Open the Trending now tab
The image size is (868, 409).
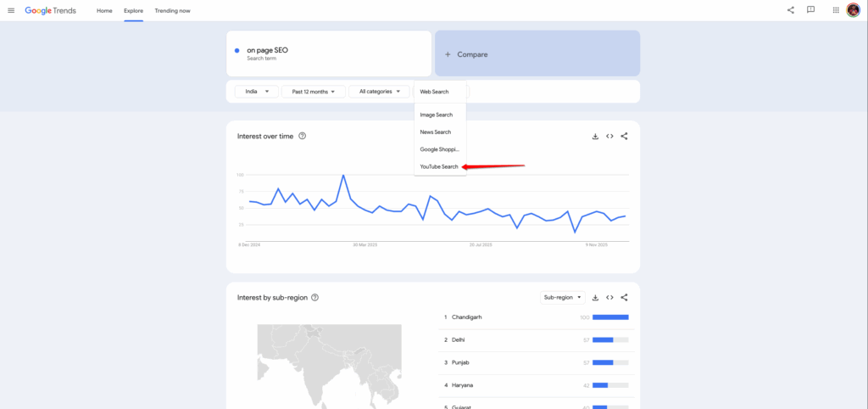173,10
